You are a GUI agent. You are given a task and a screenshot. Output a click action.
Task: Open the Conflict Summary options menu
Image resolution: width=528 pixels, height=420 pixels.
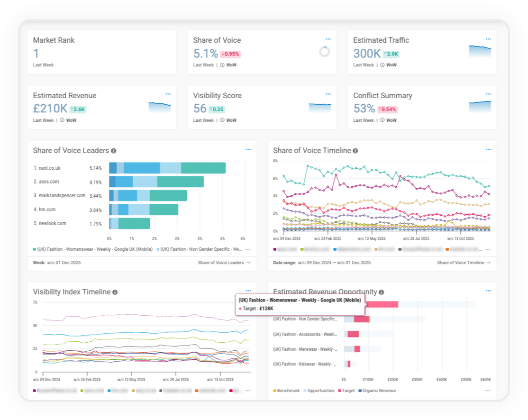pyautogui.click(x=488, y=93)
